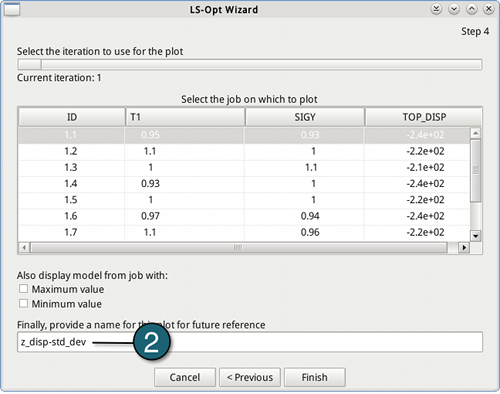Select job row 1.6

pos(244,216)
